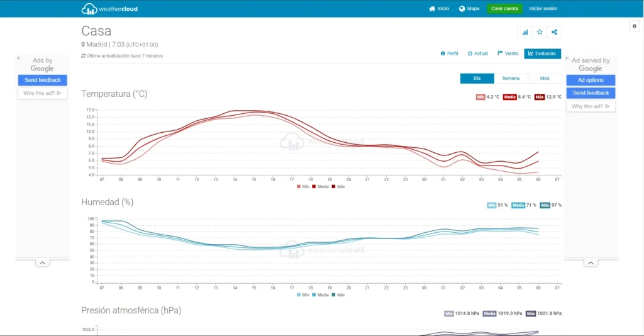Open the chart statistics icon button
This screenshot has height=336, width=644.
[525, 32]
